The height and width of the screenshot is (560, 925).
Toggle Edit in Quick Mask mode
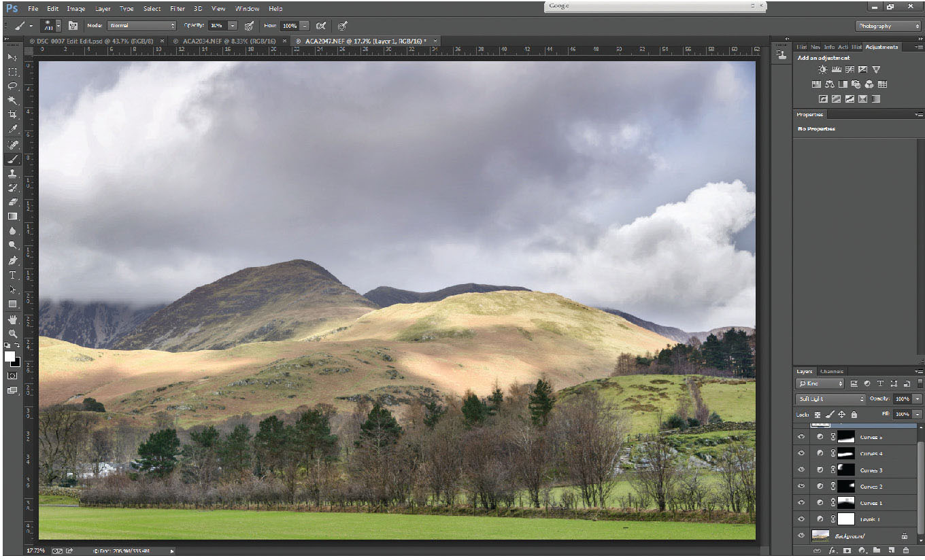tap(12, 375)
